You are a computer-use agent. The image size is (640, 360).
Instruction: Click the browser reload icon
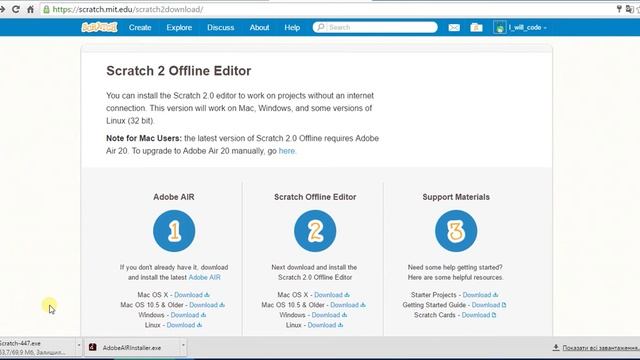[x=16, y=9]
